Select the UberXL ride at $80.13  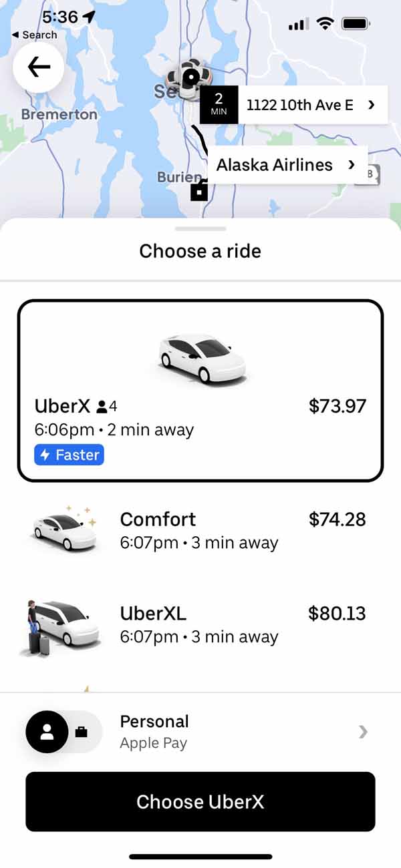(200, 624)
